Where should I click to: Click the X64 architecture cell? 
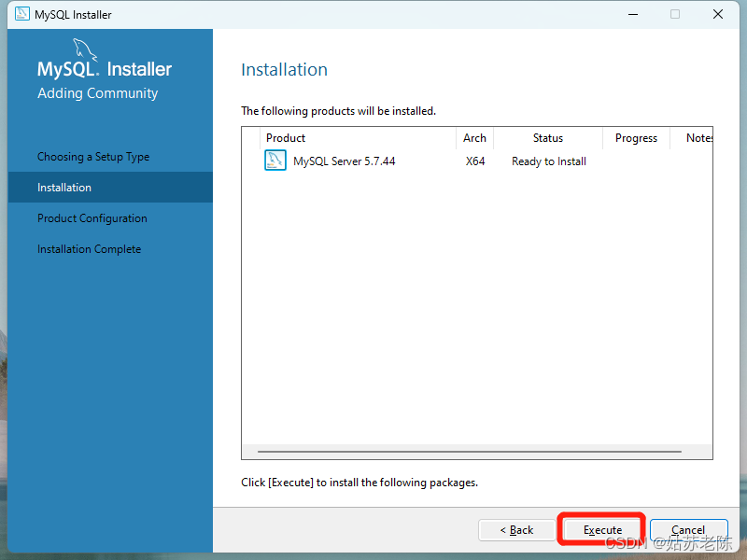475,161
